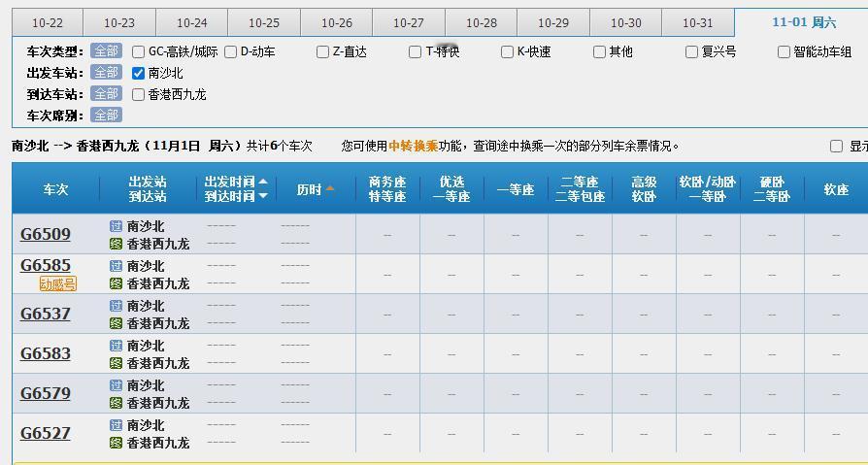Image resolution: width=868 pixels, height=465 pixels.
Task: Open the 中转换乘 link
Action: [x=413, y=147]
